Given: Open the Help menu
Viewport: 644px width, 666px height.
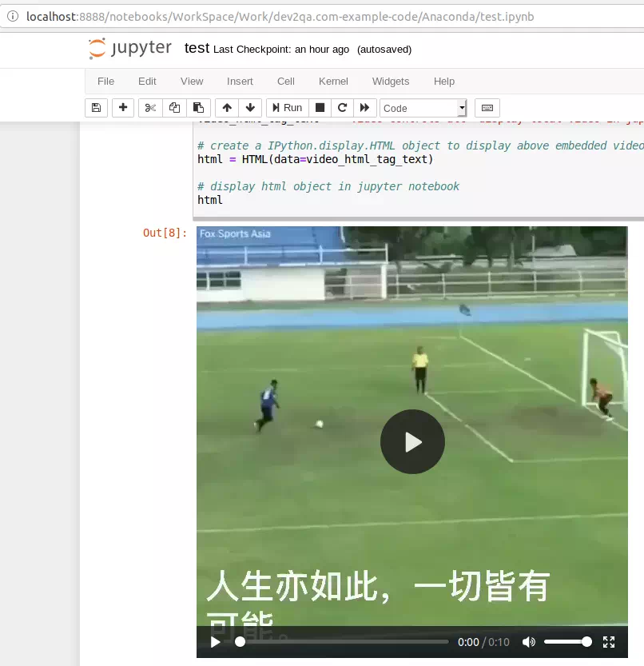Looking at the screenshot, I should coord(444,81).
